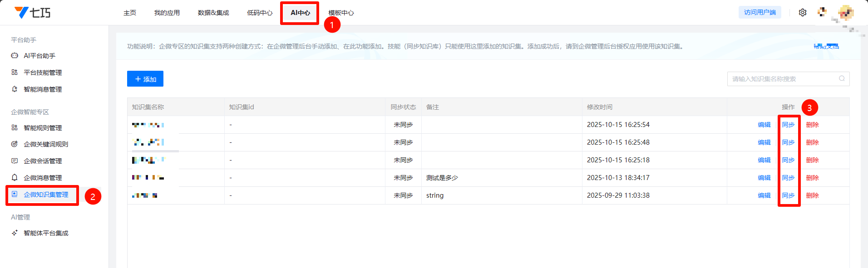The width and height of the screenshot is (868, 268).
Task: Open the 低码中心 top menu
Action: pos(260,13)
